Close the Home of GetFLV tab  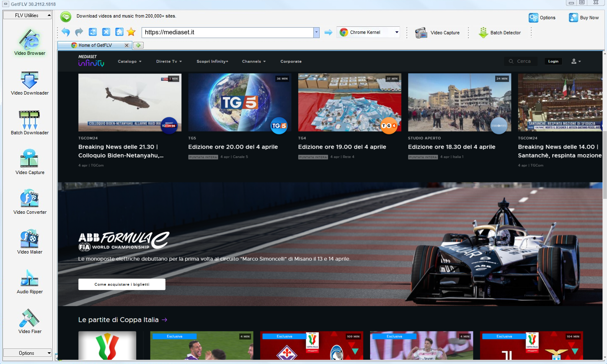(x=127, y=45)
